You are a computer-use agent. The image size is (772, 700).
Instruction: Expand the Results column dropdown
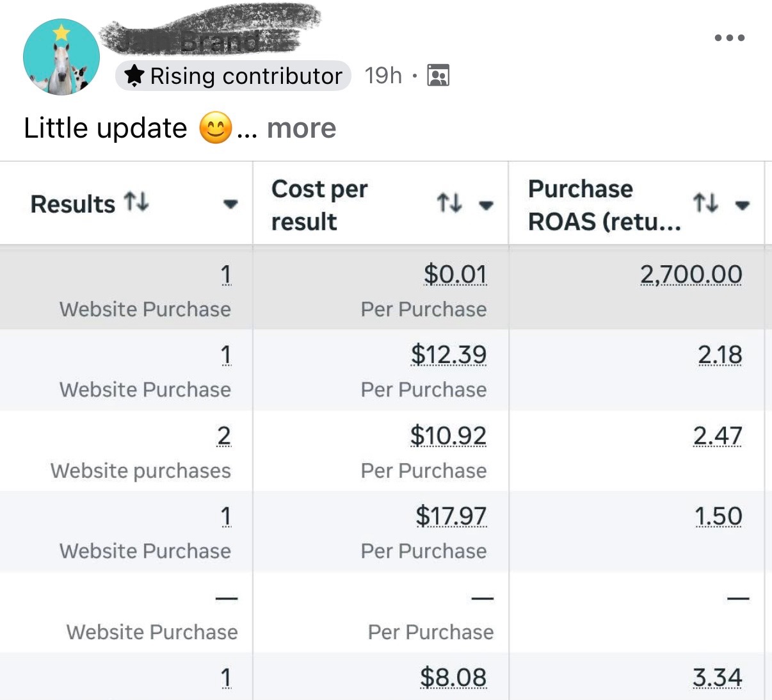230,204
